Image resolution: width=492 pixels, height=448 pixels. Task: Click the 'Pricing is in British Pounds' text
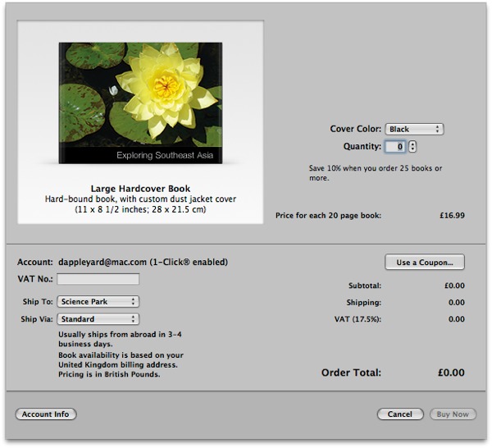point(109,374)
